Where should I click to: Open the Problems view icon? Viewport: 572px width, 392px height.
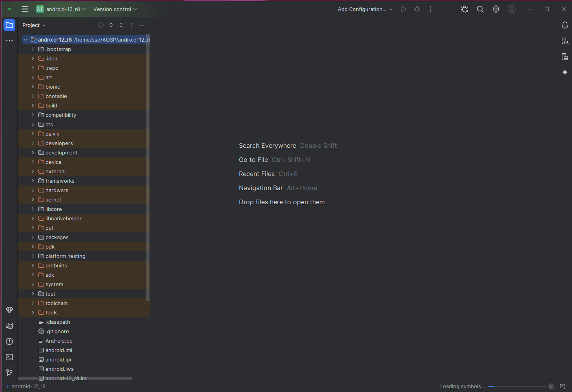tap(9, 341)
